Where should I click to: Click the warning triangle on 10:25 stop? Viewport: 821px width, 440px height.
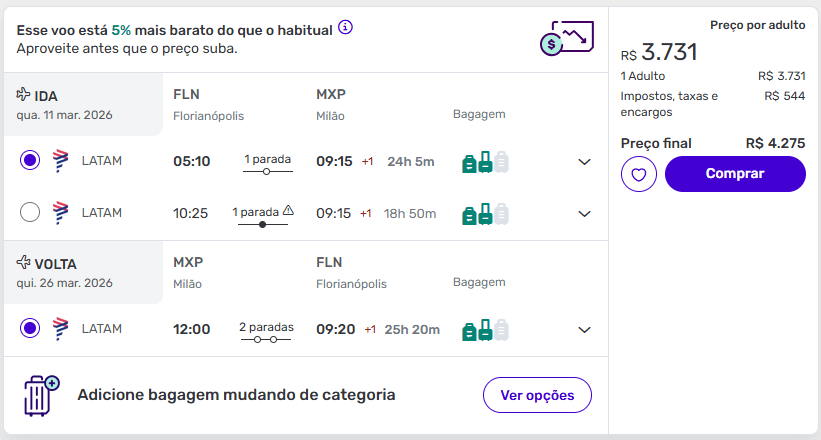288,211
